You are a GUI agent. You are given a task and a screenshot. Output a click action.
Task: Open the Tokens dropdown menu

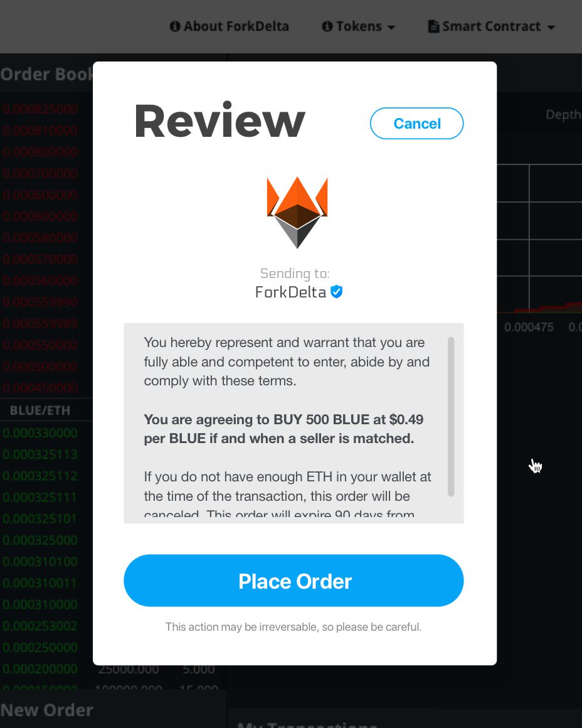[x=359, y=26]
